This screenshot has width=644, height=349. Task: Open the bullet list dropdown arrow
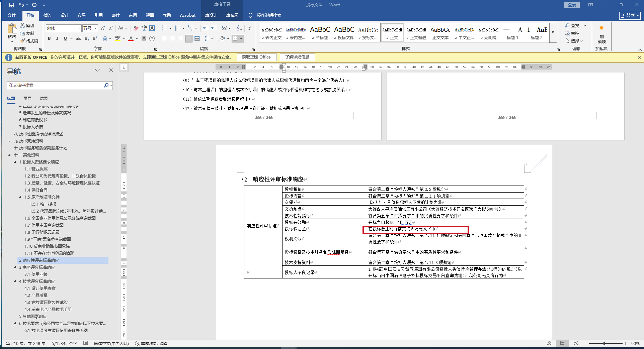pyautogui.click(x=170, y=28)
